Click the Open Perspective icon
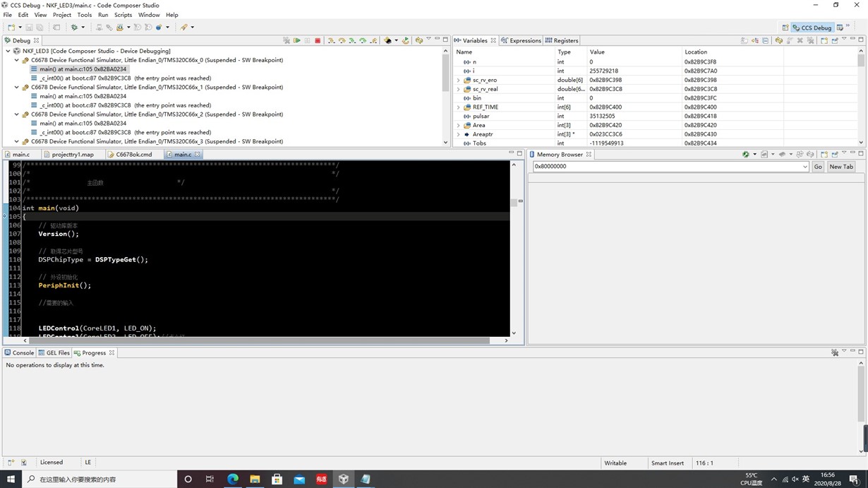The height and width of the screenshot is (488, 868). 785,28
